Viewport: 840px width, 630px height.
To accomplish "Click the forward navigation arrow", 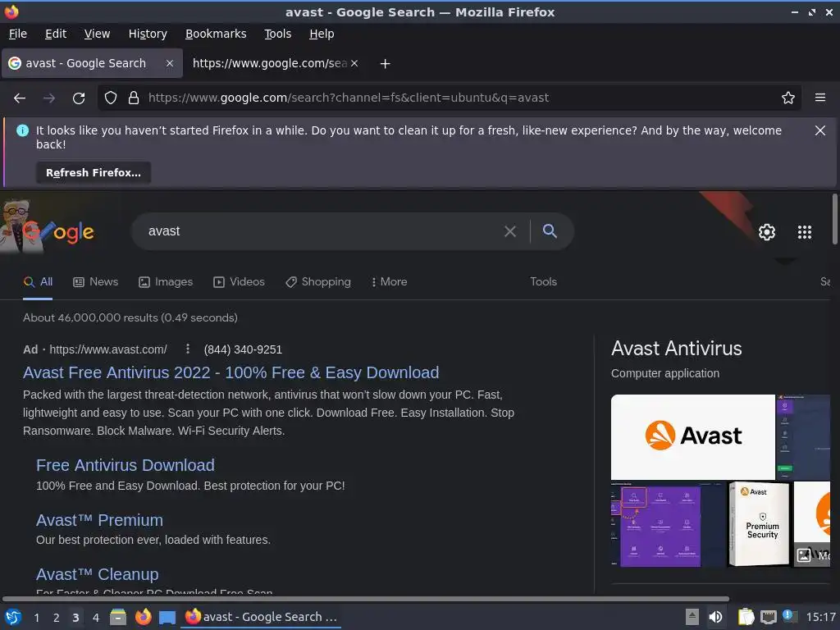I will point(48,98).
